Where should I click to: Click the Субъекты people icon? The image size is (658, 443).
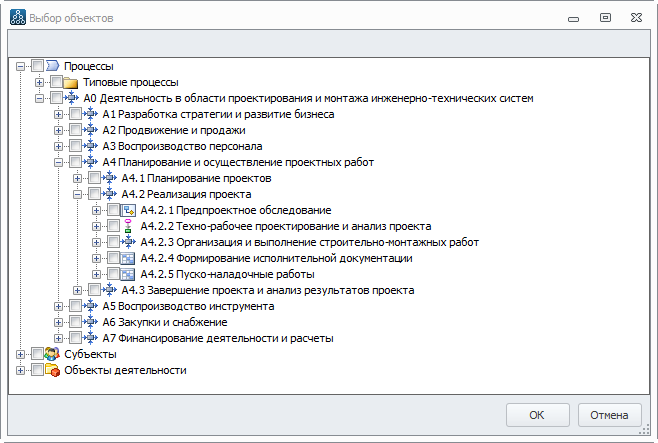point(52,354)
